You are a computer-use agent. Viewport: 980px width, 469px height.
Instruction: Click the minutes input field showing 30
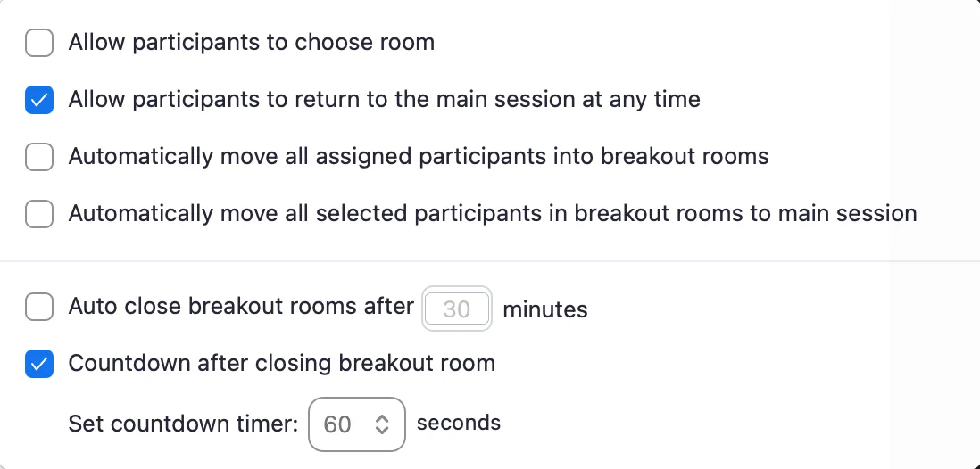coord(456,309)
